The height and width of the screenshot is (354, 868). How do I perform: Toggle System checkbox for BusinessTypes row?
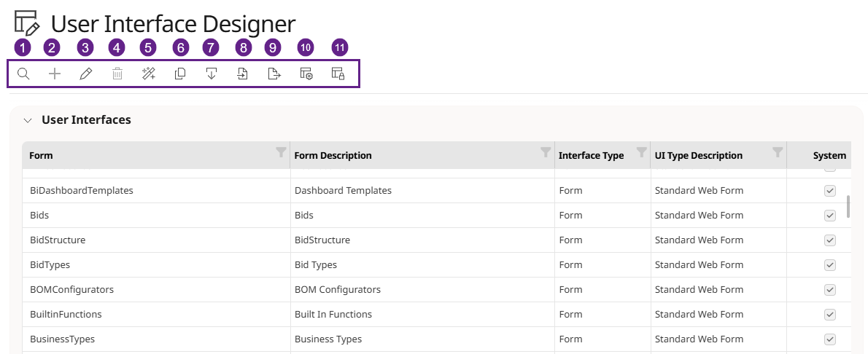point(830,339)
